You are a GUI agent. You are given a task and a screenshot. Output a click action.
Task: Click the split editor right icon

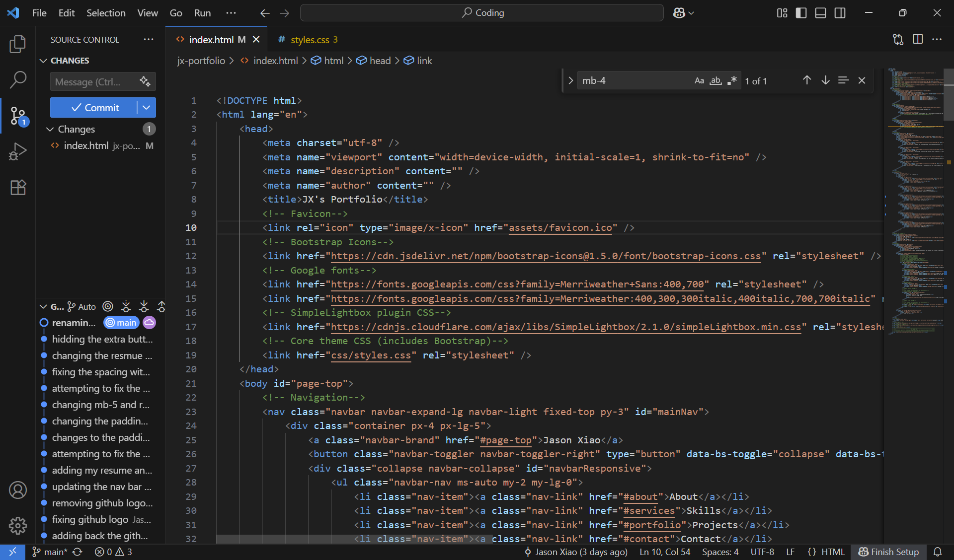[918, 39]
